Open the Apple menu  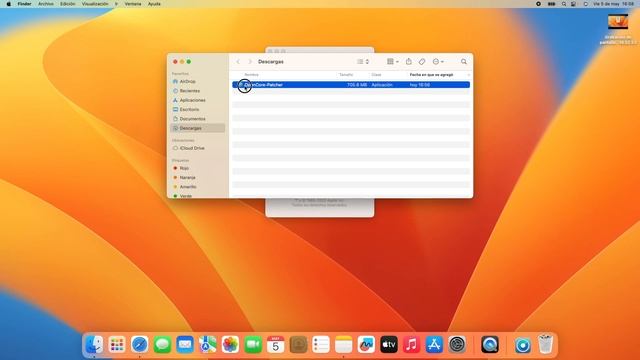(9, 4)
